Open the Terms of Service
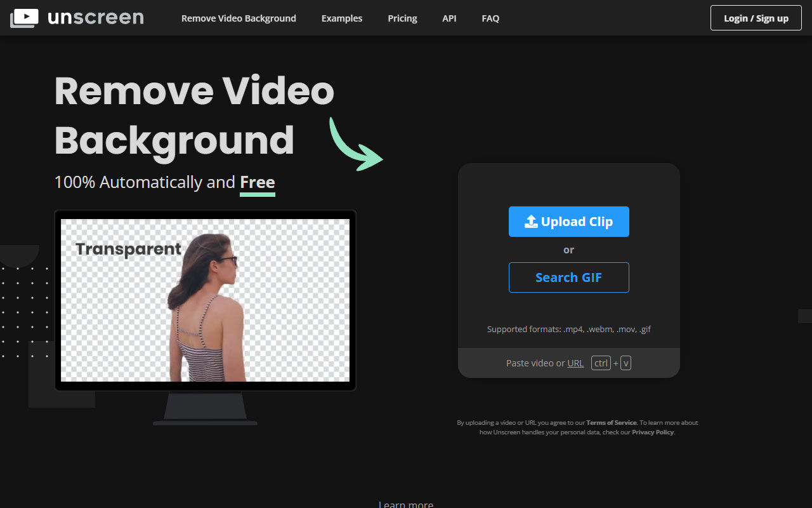This screenshot has height=508, width=812. 611,422
